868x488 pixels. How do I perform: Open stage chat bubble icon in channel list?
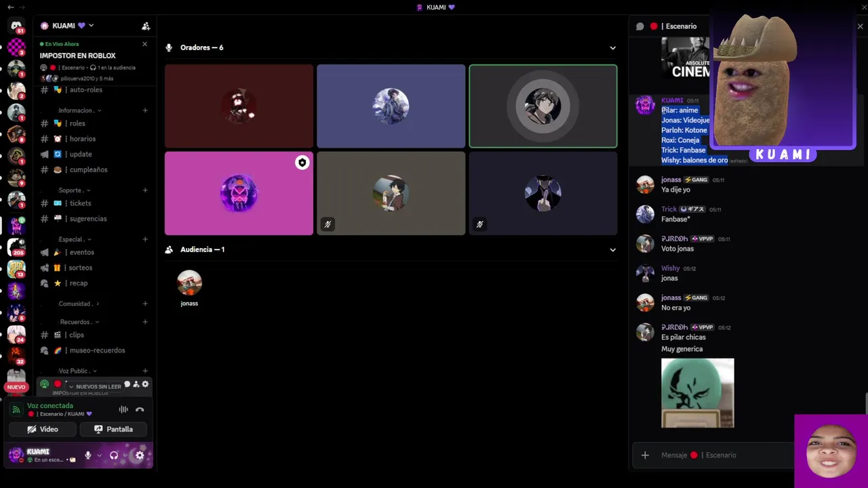point(127,384)
